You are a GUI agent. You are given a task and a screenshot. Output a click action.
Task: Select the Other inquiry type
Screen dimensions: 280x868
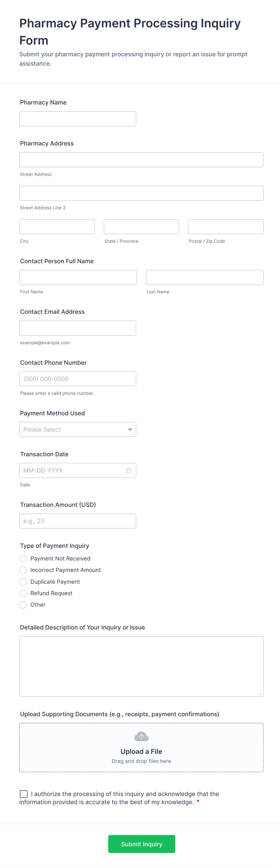[23, 605]
